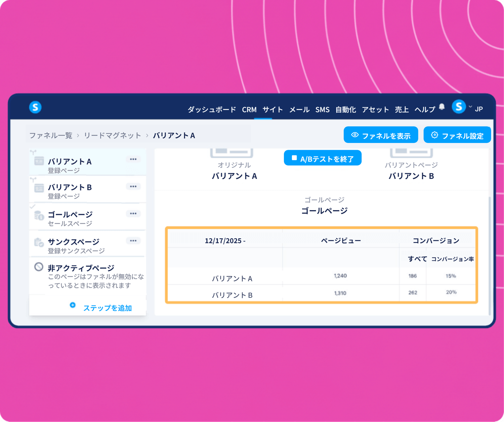Open the ヘルプ menu
The width and height of the screenshot is (504, 422).
[425, 109]
